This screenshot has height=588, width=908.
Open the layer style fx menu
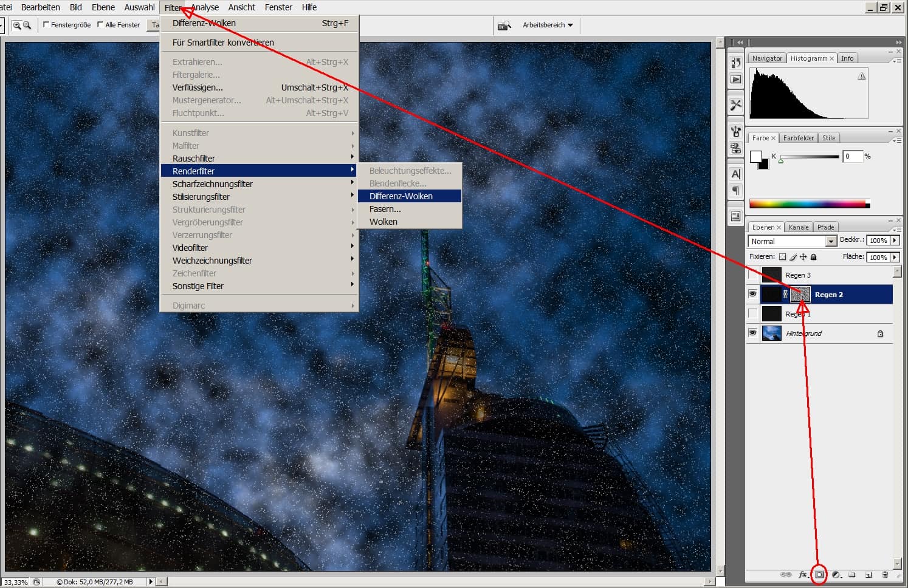pos(802,575)
